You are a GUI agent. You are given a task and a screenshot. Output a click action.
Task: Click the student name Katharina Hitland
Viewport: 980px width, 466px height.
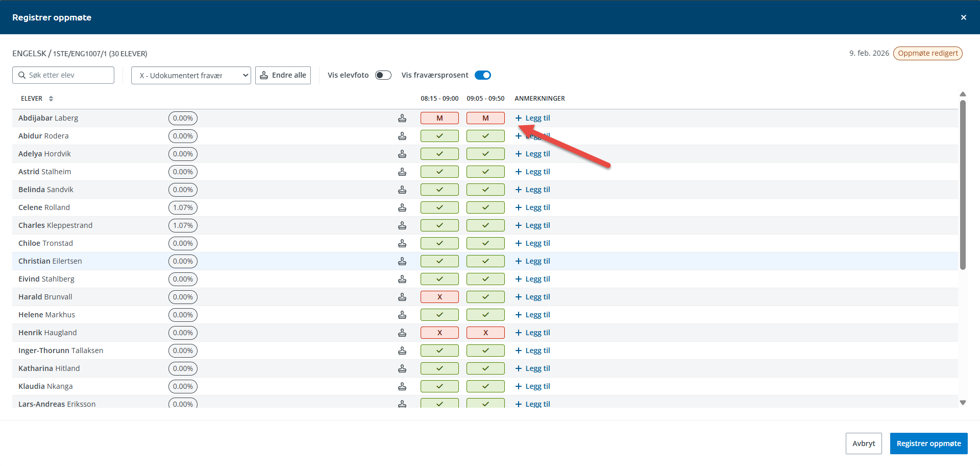49,368
